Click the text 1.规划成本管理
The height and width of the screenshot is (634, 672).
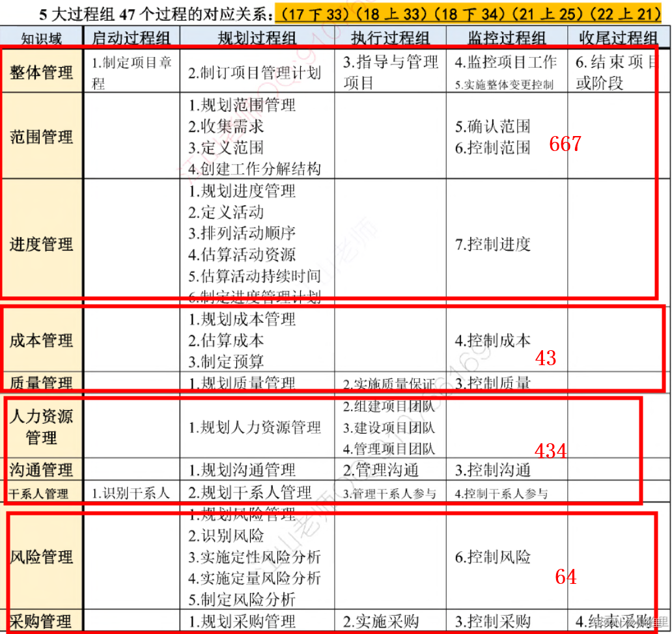242,319
